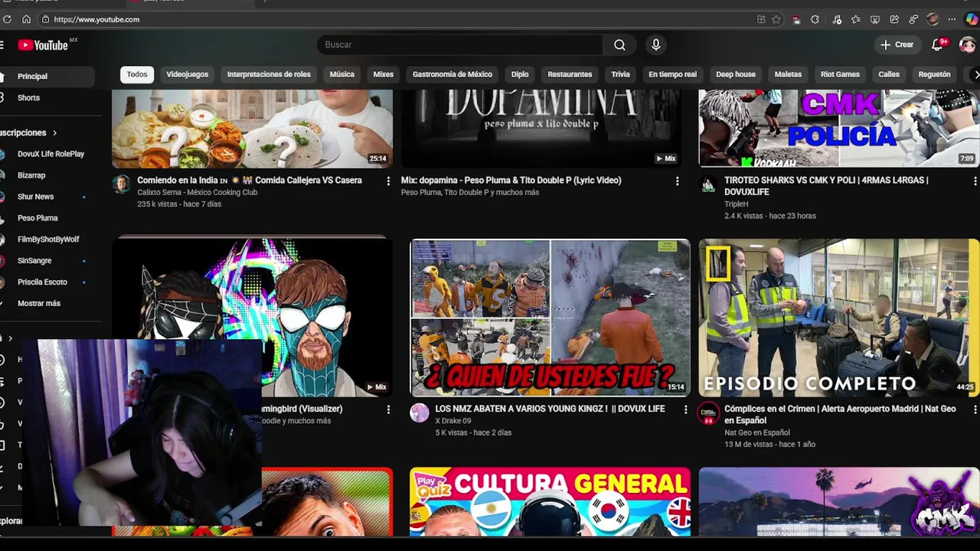Click the search magnifier button
The image size is (980, 551).
(619, 45)
